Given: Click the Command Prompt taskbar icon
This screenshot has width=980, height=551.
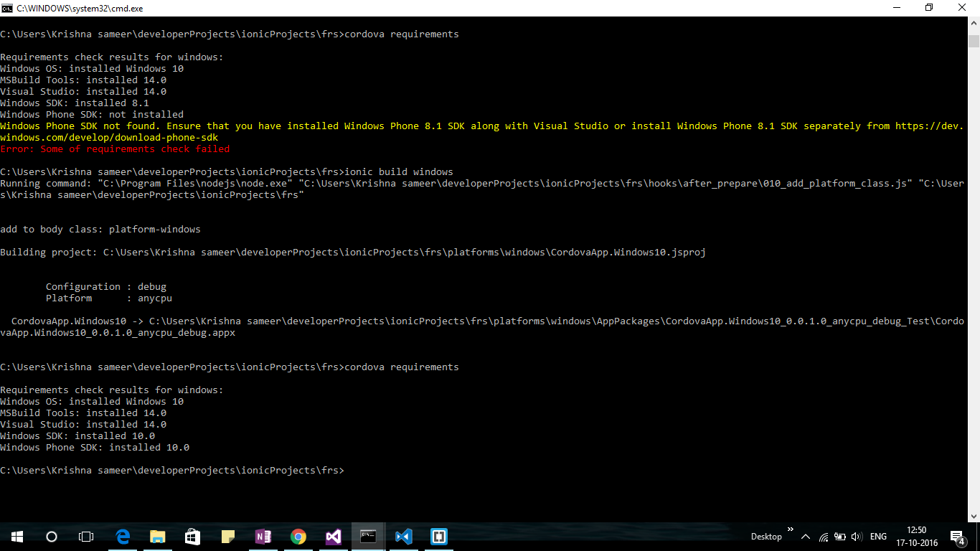Looking at the screenshot, I should click(x=368, y=536).
